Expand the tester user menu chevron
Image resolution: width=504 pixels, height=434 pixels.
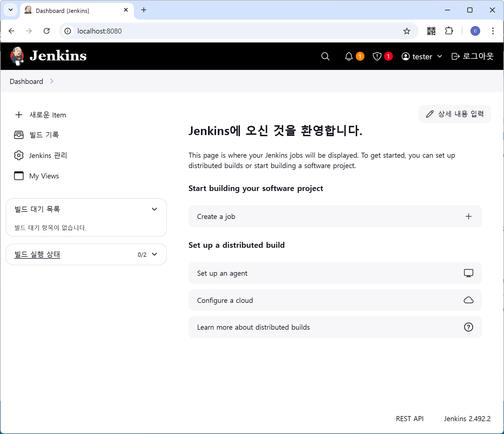(440, 56)
